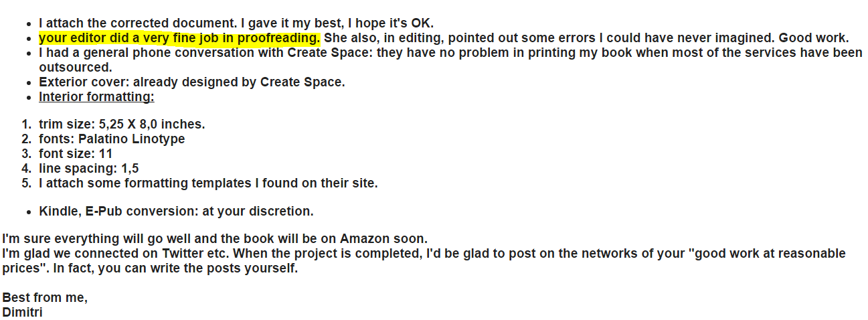This screenshot has width=868, height=320.
Task: Click the "line spacing: 1,5" list item
Action: click(x=88, y=169)
